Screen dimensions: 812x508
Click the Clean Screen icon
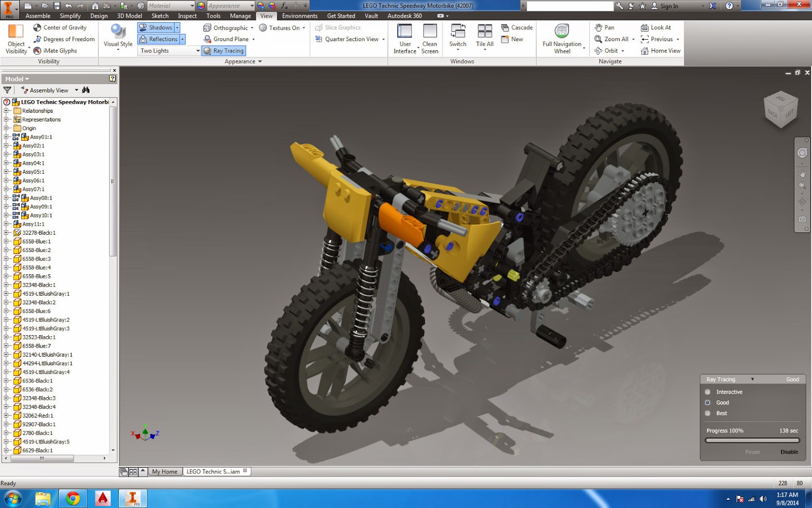click(x=429, y=31)
